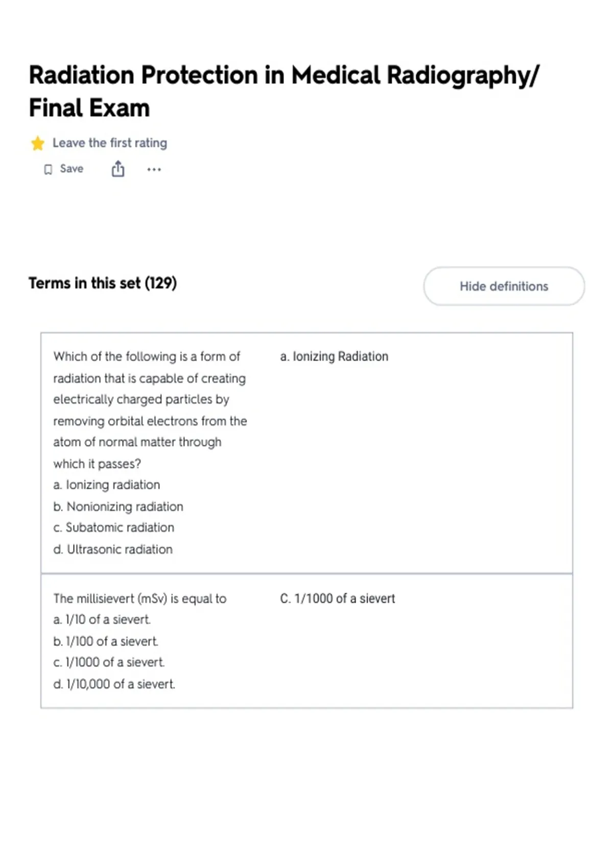Click the Hide definitions button
This screenshot has width=613, height=868.
pos(504,286)
